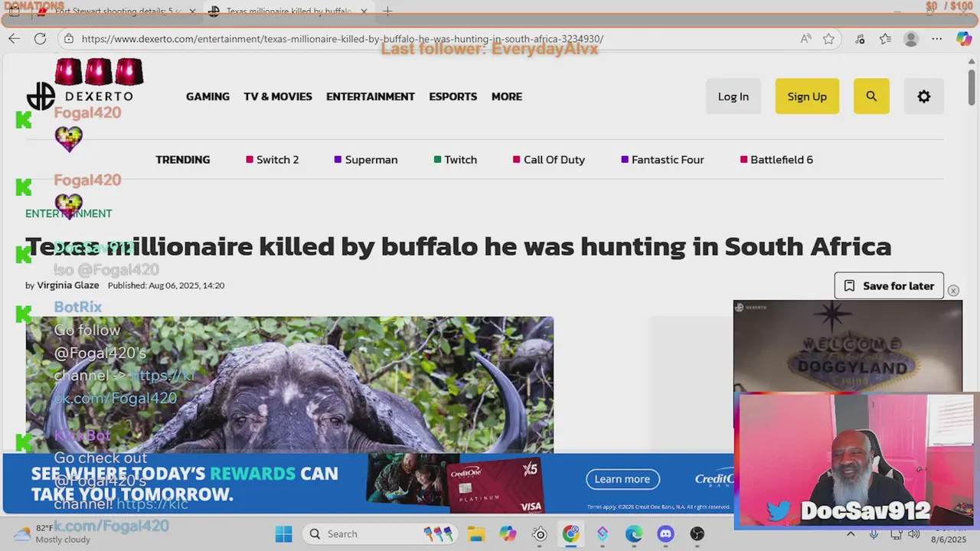Open trending topic Call Of Duty
The width and height of the screenshot is (980, 551).
coord(549,160)
